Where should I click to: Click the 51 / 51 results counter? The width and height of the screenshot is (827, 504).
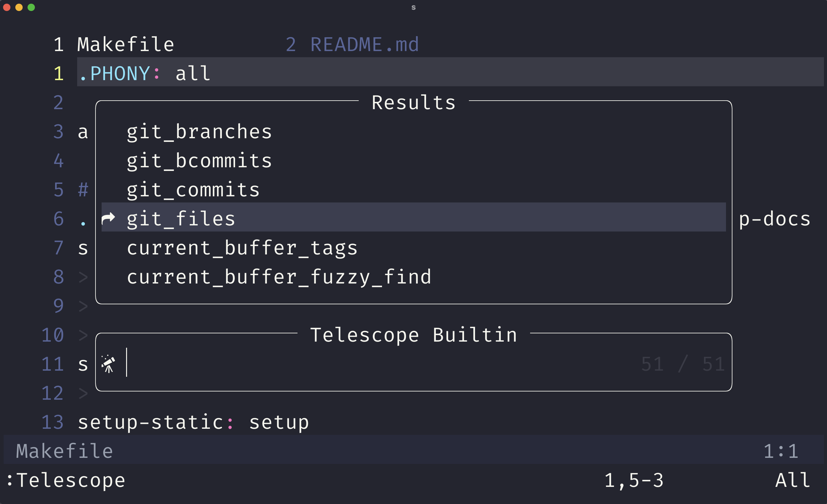point(683,364)
